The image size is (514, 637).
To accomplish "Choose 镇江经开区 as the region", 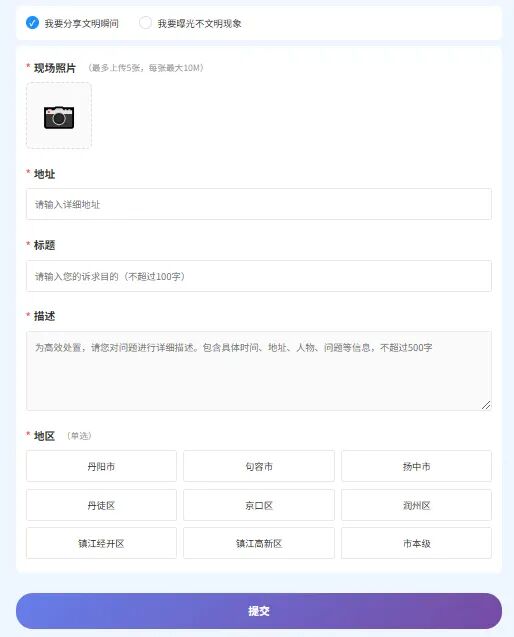I will point(101,543).
